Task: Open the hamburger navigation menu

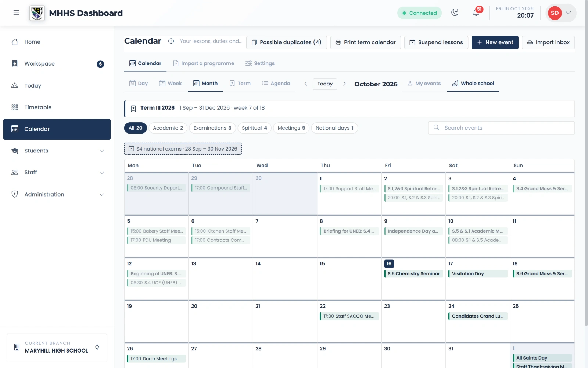Action: [16, 13]
